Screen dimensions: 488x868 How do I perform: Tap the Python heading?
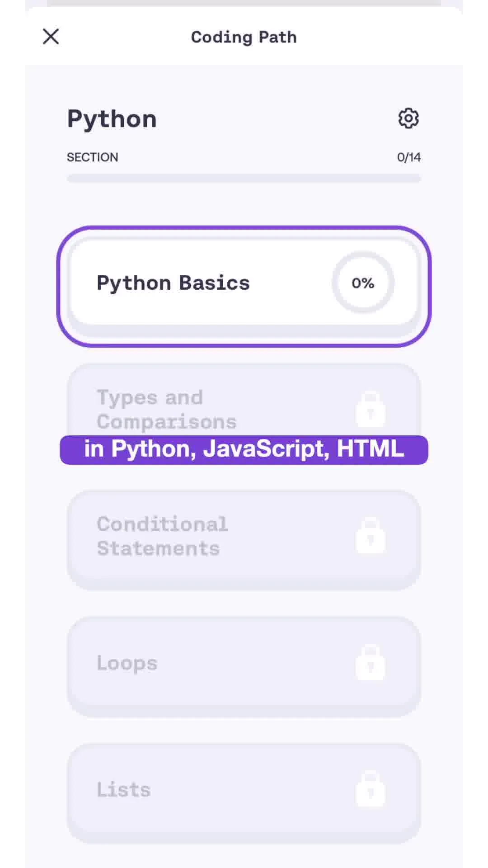pyautogui.click(x=112, y=119)
